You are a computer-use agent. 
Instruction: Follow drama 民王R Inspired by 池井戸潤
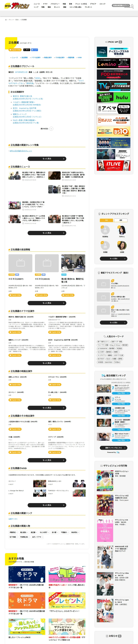click(x=55, y=355)
